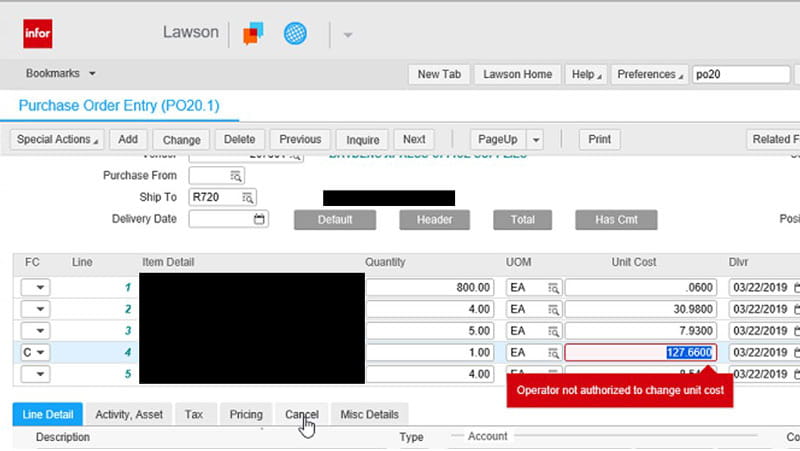
Task: Click the quantity field on line 4
Action: (x=430, y=352)
